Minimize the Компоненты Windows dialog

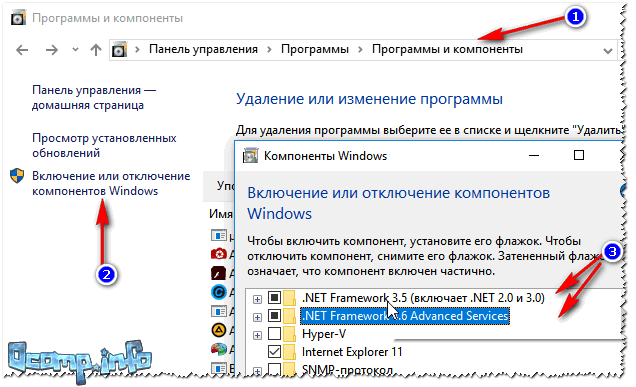coord(534,155)
